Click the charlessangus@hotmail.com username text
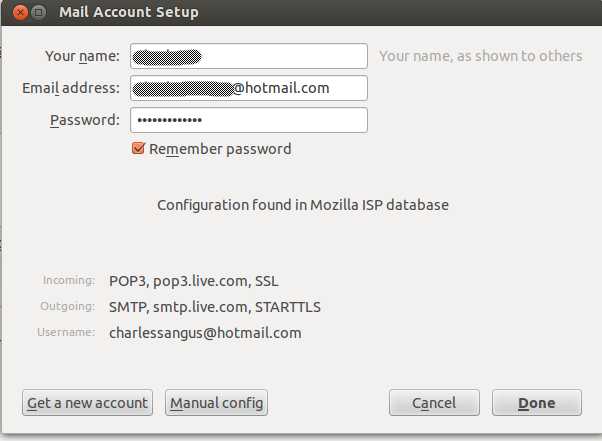602x441 pixels. pos(205,333)
